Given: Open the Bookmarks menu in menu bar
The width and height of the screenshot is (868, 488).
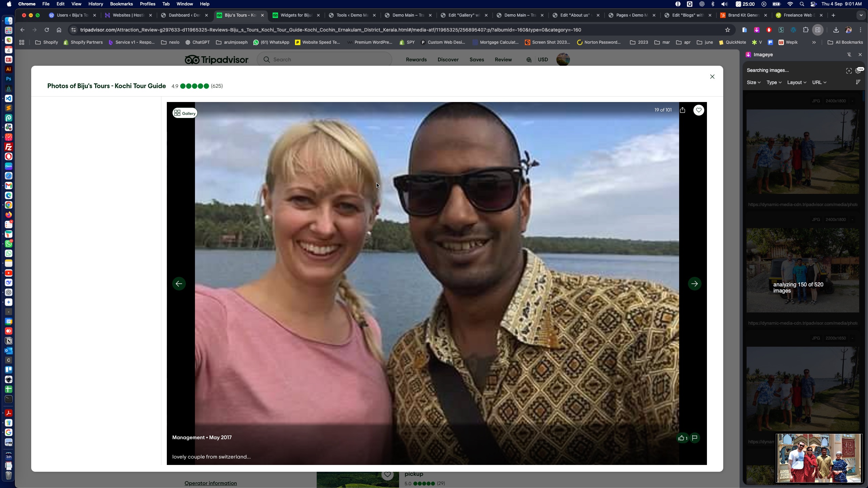Looking at the screenshot, I should pos(121,4).
